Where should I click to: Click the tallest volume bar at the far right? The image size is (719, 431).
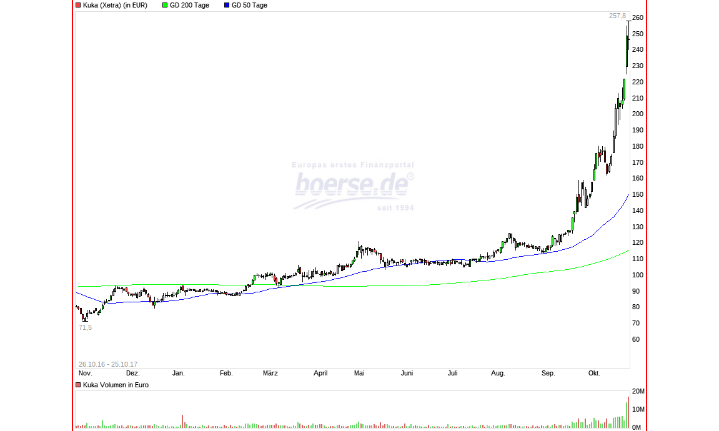(x=628, y=412)
